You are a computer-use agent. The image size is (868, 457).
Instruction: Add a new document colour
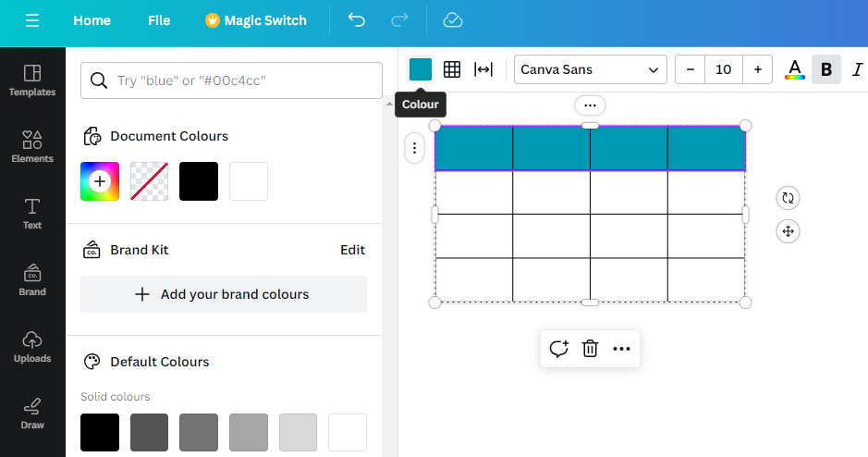point(100,181)
